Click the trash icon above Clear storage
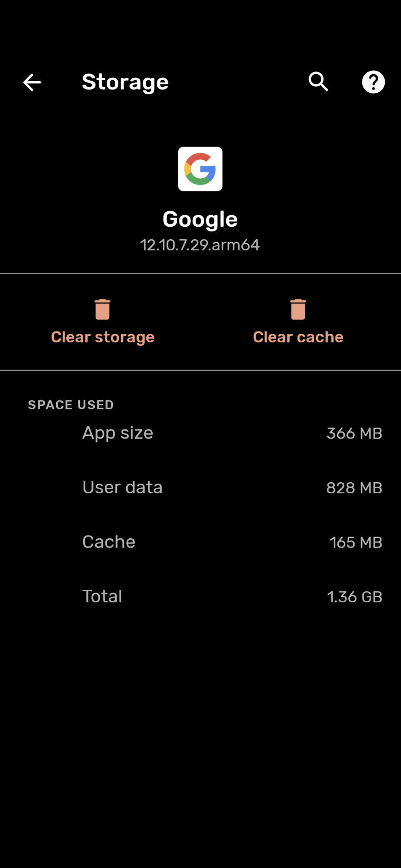 point(103,309)
